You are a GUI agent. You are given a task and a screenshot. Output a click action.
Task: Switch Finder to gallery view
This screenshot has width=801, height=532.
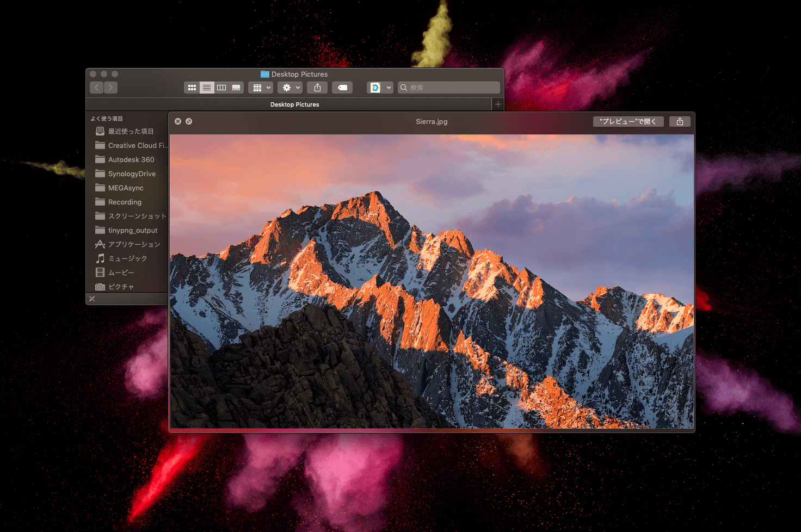[236, 88]
